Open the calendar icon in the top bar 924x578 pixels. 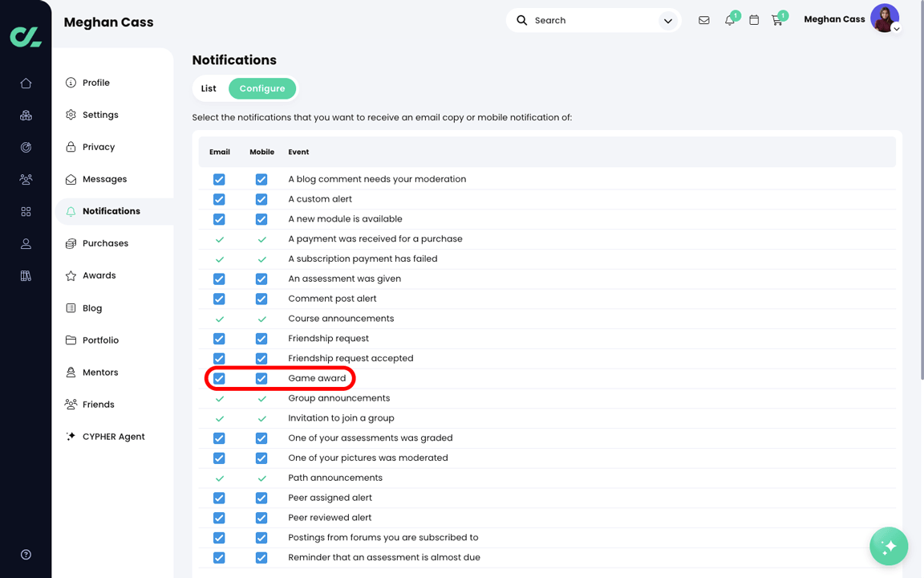tap(754, 20)
